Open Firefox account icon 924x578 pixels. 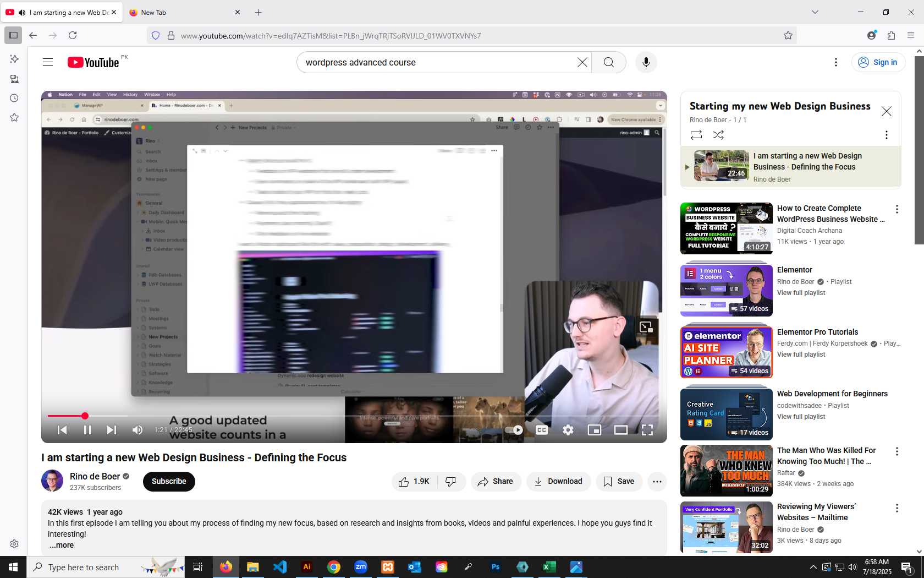[x=871, y=35]
